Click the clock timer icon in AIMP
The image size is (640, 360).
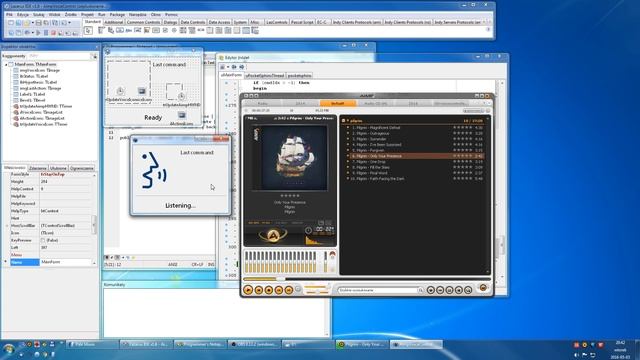pos(309,230)
